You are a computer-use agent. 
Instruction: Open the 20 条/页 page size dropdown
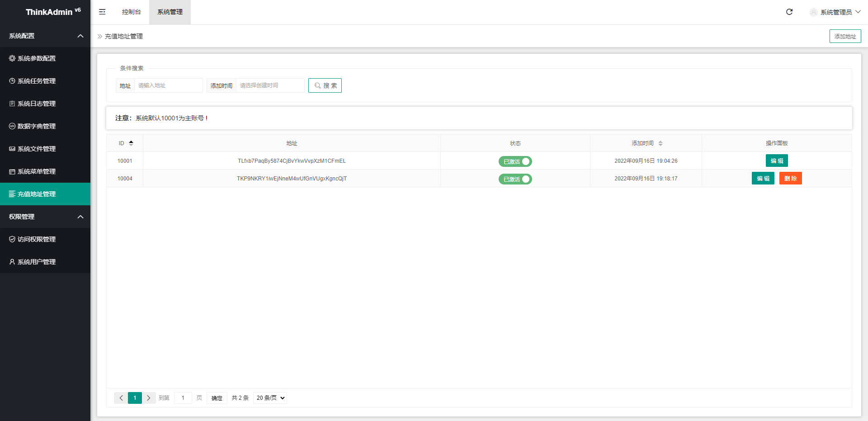click(270, 398)
